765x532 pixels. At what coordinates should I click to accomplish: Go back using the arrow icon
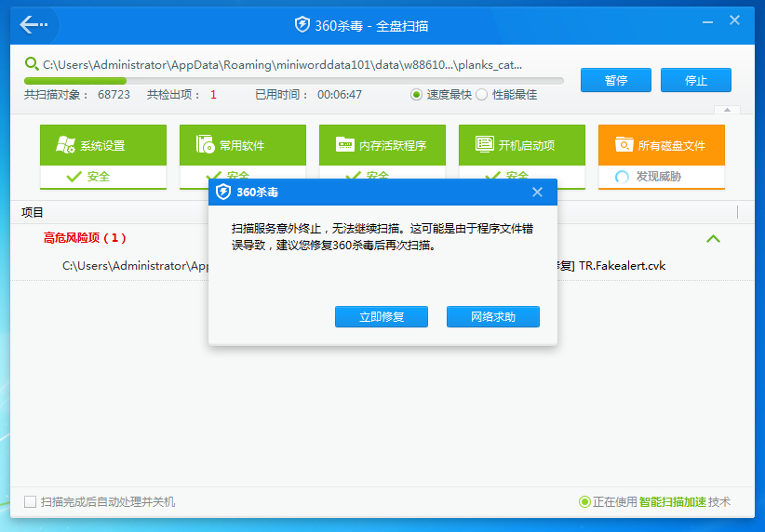[34, 24]
